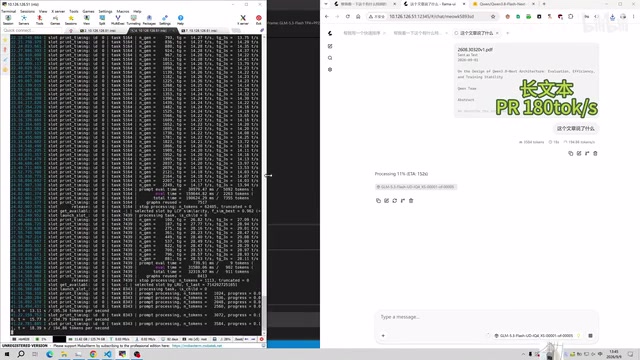Viewport: 640px width, 360px height.
Task: Click the browser address bar URL
Action: (431, 16)
